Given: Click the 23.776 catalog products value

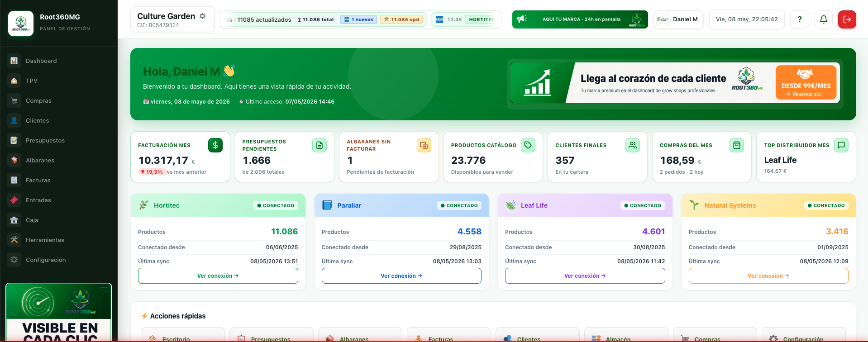Looking at the screenshot, I should point(468,160).
